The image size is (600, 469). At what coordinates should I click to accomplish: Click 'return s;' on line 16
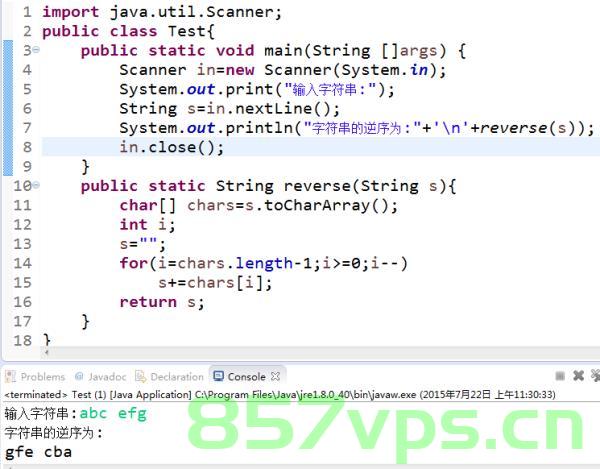click(x=162, y=302)
